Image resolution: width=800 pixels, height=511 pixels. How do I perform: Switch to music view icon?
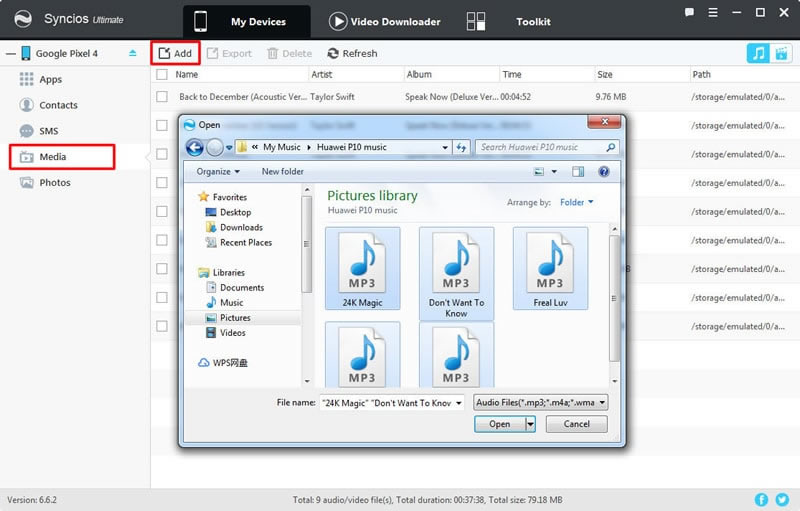coord(758,53)
